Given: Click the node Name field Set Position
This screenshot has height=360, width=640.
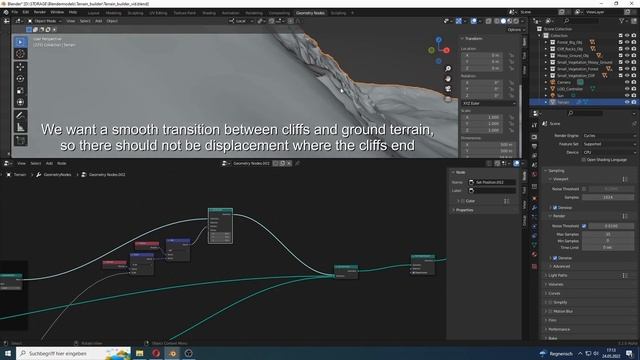Looking at the screenshot, I should point(492,182).
